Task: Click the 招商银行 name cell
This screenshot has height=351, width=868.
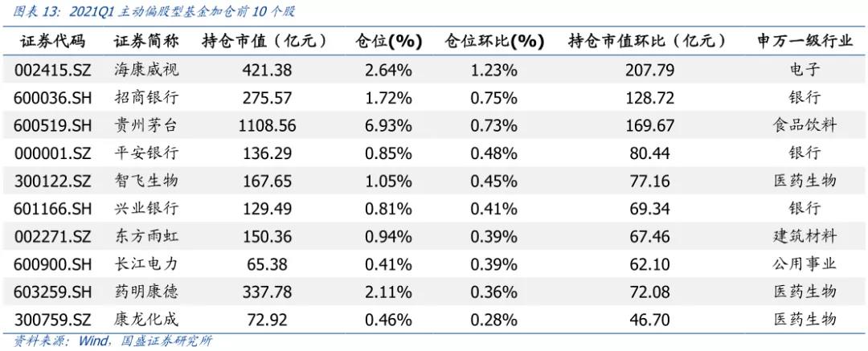Action: 146,98
